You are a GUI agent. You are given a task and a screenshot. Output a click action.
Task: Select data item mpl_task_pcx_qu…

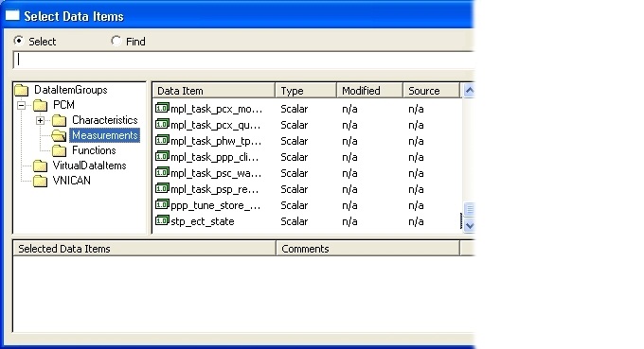point(215,125)
